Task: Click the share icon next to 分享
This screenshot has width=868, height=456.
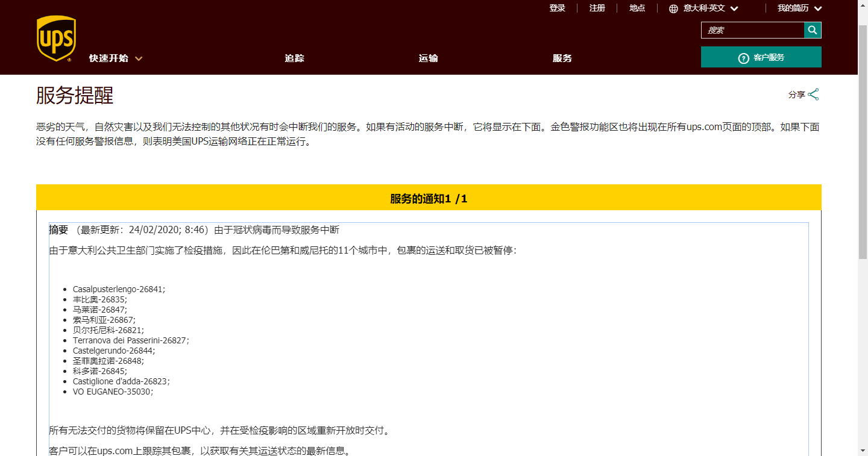Action: pyautogui.click(x=814, y=94)
